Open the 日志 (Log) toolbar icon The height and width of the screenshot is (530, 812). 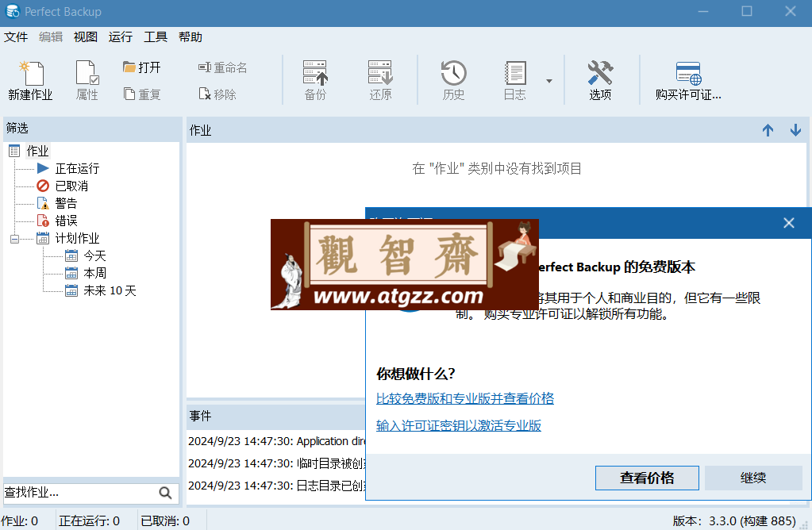click(515, 80)
